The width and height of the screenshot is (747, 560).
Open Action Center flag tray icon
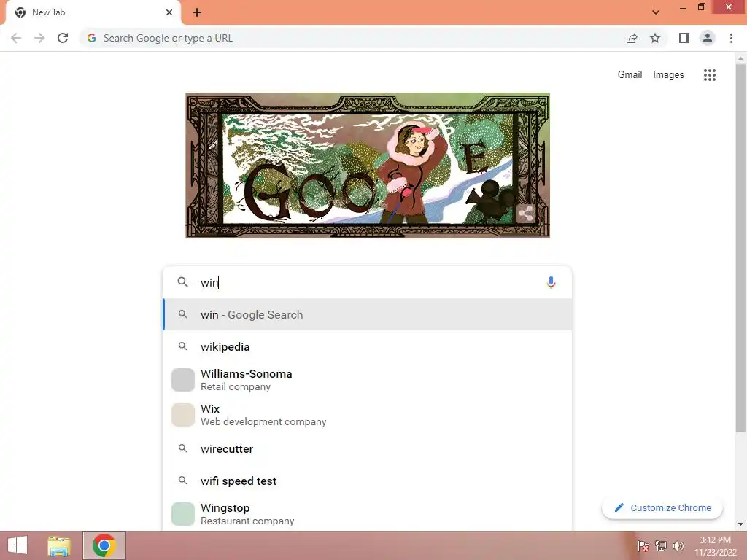643,545
